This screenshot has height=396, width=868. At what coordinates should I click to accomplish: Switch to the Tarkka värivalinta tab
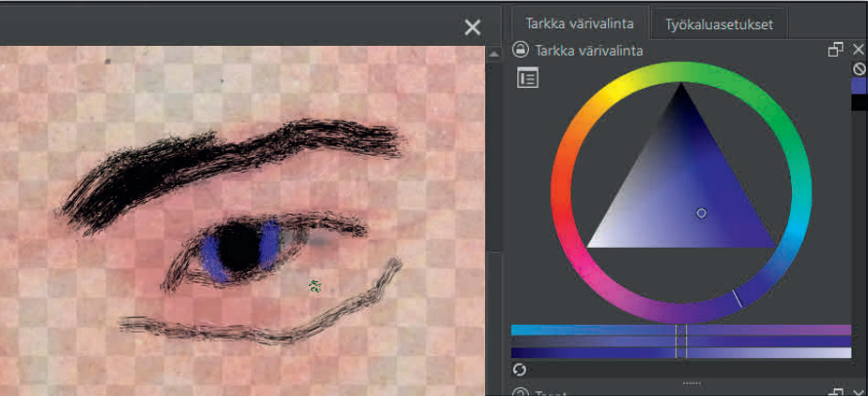pyautogui.click(x=579, y=23)
